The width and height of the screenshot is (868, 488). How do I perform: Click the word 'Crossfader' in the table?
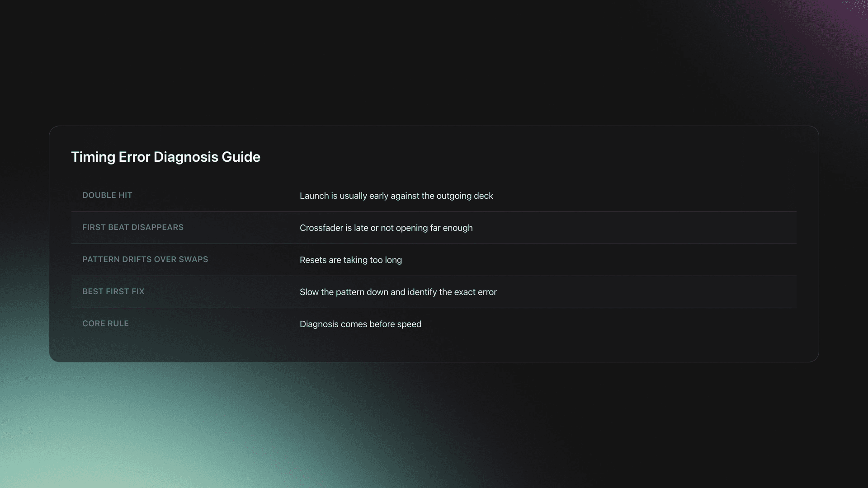(x=321, y=228)
